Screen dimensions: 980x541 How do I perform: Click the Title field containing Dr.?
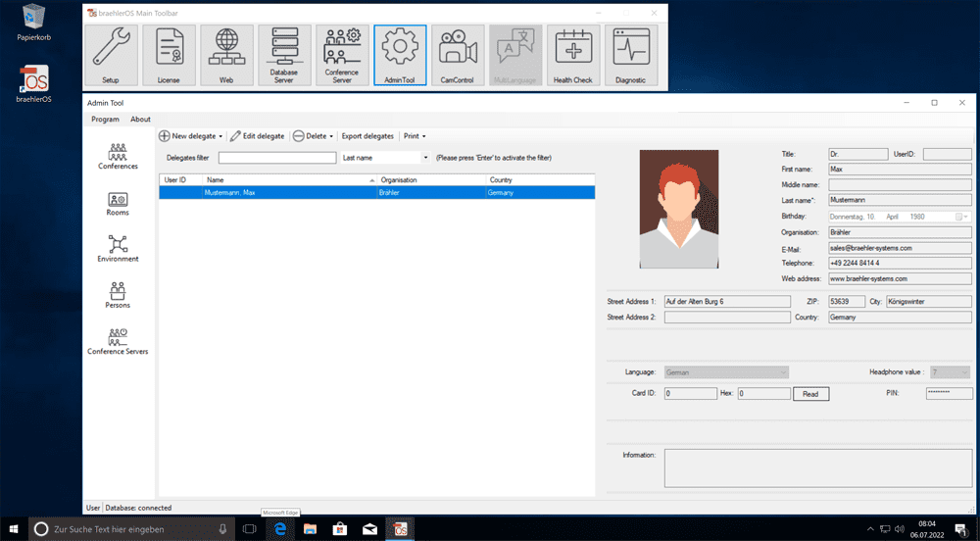858,154
